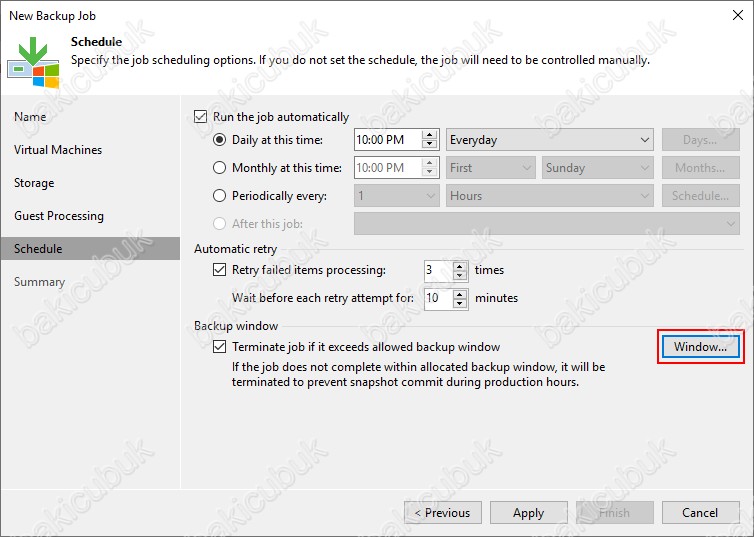Increase the daily time value
Viewport: 754px width, 537px height.
[x=429, y=135]
